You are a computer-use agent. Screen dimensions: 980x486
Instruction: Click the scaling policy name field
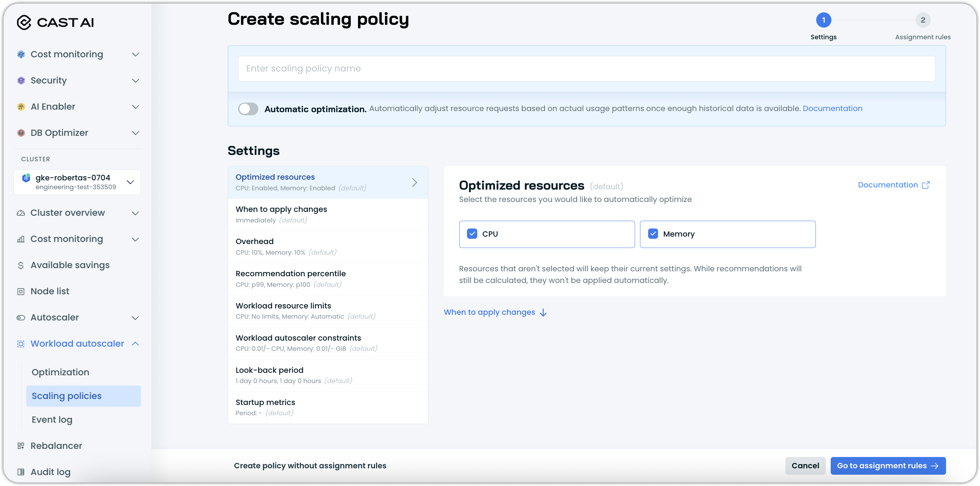[x=586, y=69]
